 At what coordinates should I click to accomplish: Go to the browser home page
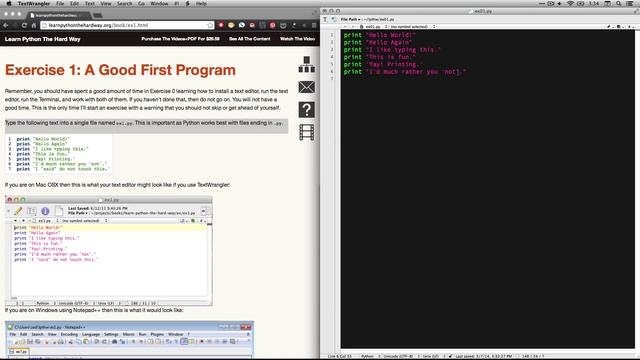tap(34, 25)
